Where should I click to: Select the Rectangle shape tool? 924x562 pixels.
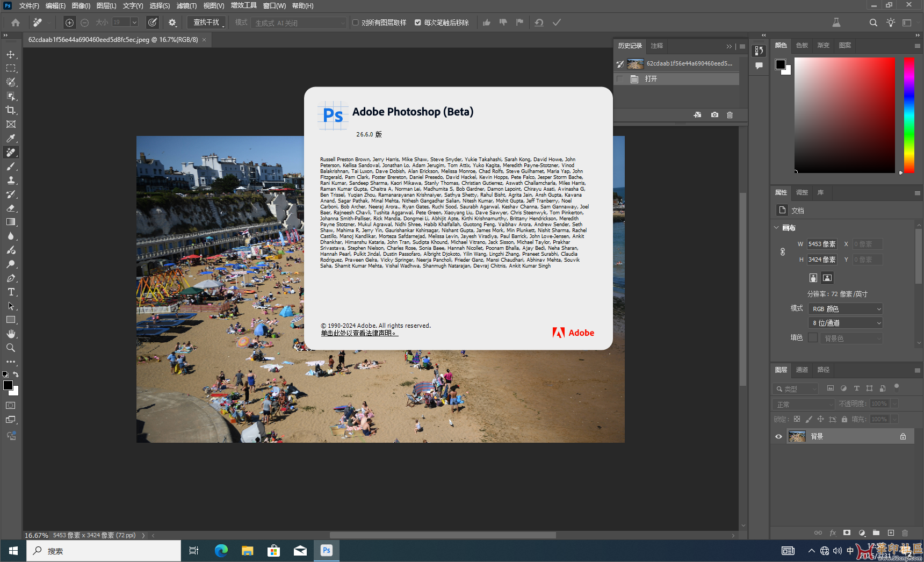pos(11,320)
